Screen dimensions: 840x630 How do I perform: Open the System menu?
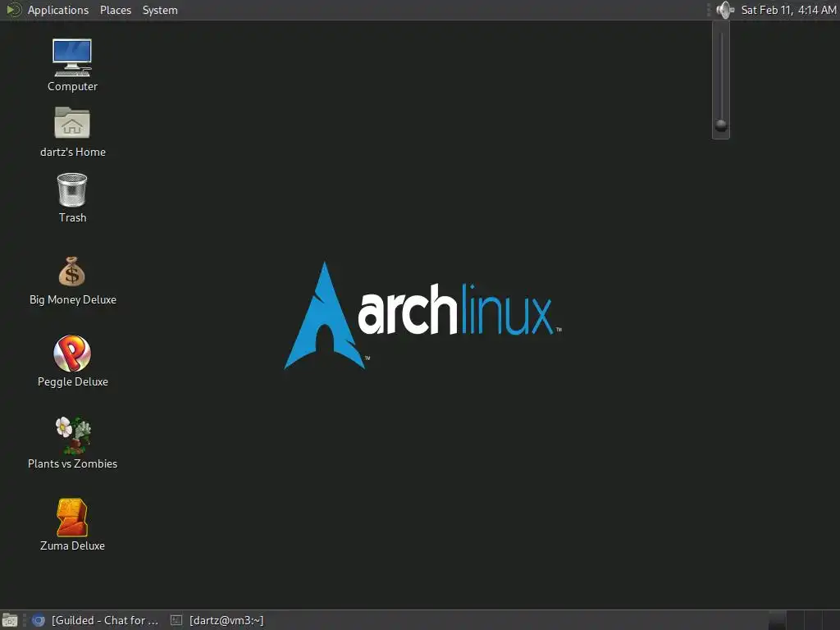pyautogui.click(x=160, y=10)
